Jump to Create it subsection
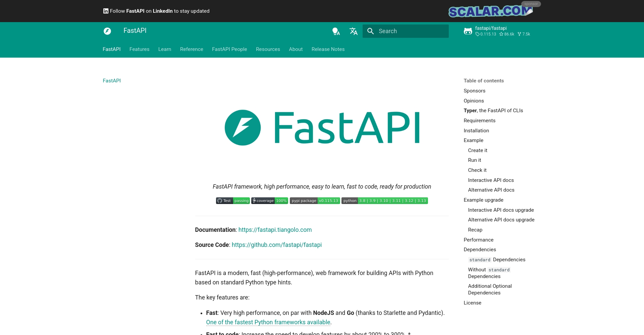644x335 pixels. click(x=478, y=150)
